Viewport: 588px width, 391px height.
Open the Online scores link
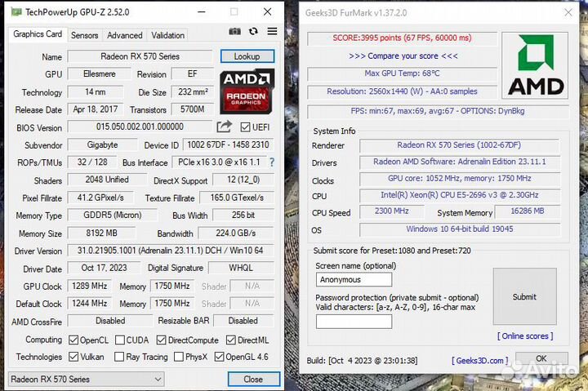click(x=525, y=335)
